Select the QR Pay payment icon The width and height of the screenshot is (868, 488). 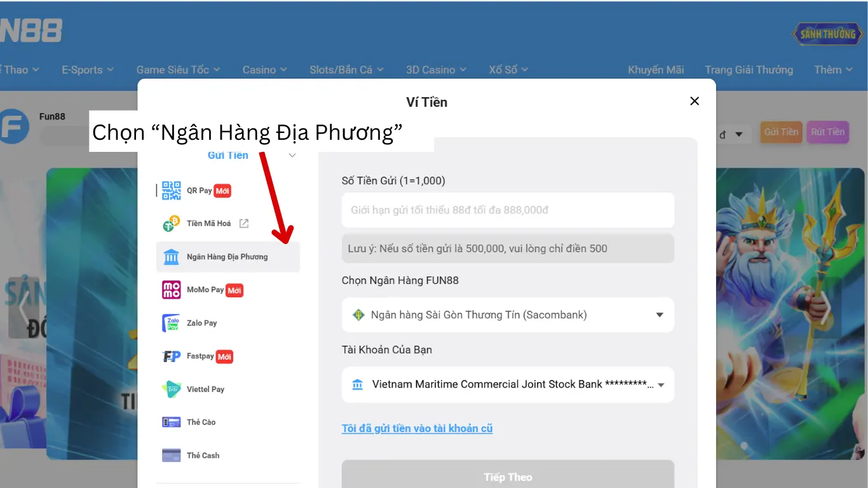point(172,191)
